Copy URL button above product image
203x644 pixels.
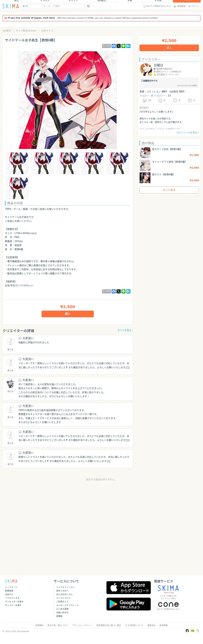[106, 46]
